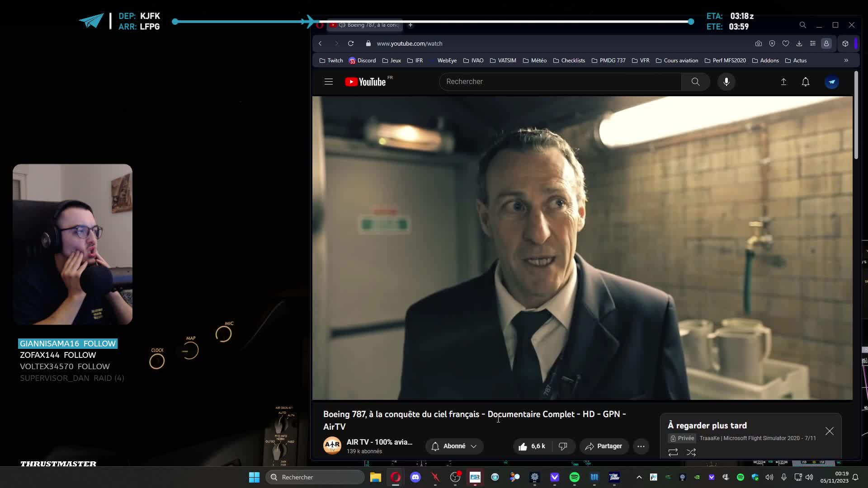Viewport: 868px width, 488px height.
Task: Start voice search with microphone icon
Action: coord(726,82)
